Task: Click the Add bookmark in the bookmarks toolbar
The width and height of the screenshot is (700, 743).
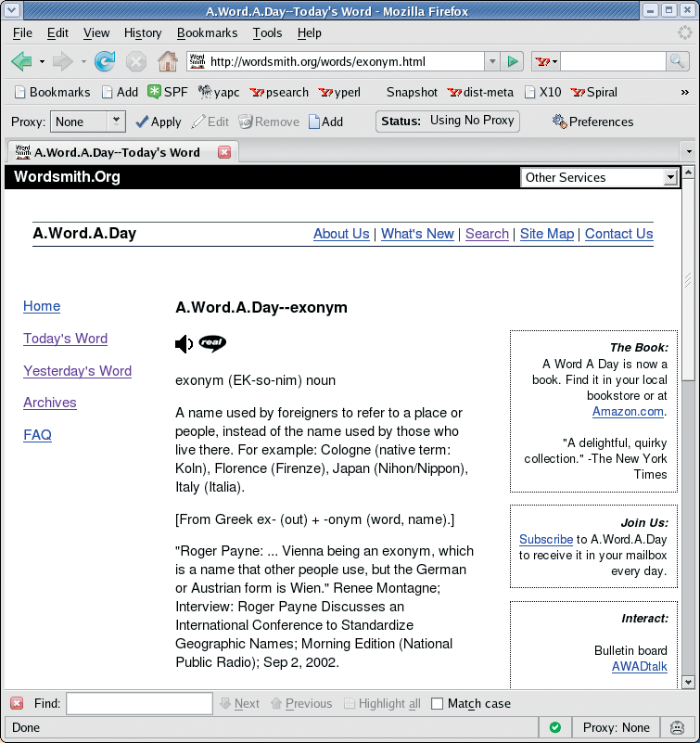Action: (x=121, y=92)
